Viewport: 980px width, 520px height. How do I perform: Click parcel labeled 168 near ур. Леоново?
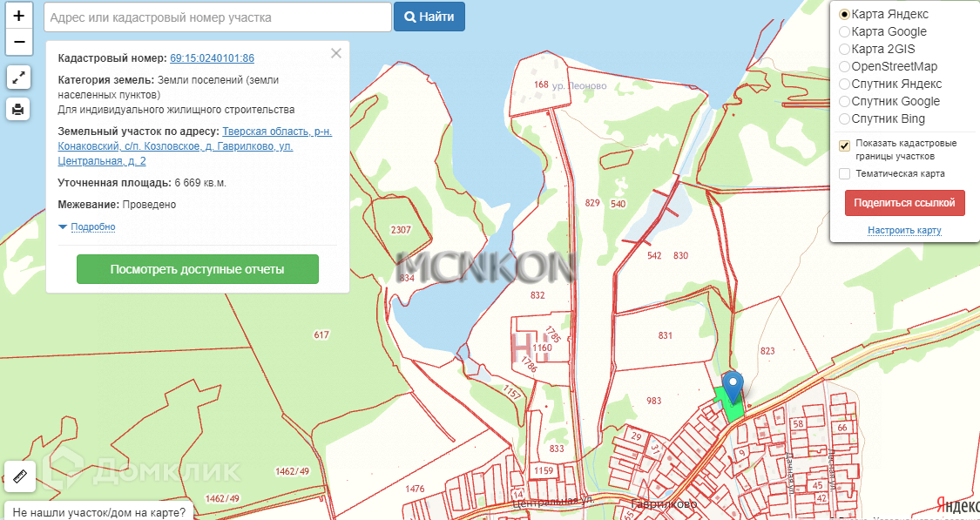541,84
